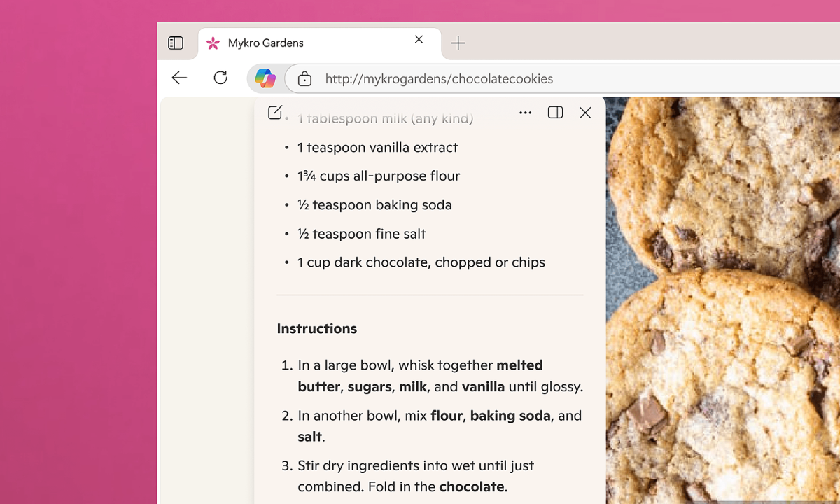Image resolution: width=840 pixels, height=504 pixels.
Task: Click the address bar URL field
Action: point(490,79)
